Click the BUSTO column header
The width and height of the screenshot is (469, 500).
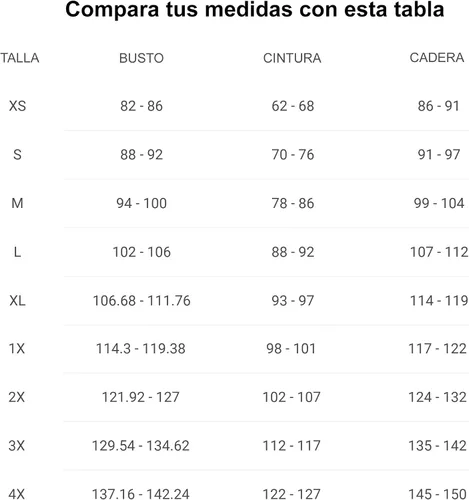tap(141, 58)
